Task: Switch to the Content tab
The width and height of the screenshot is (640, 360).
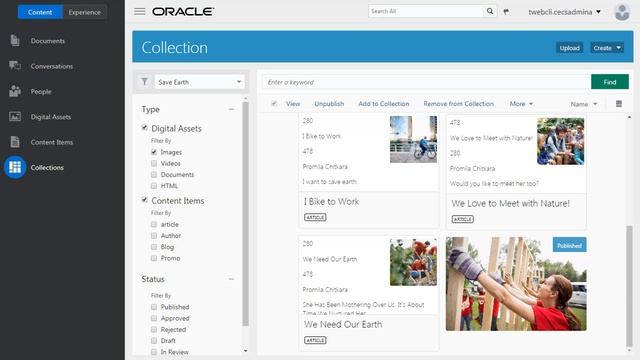Action: pyautogui.click(x=40, y=12)
